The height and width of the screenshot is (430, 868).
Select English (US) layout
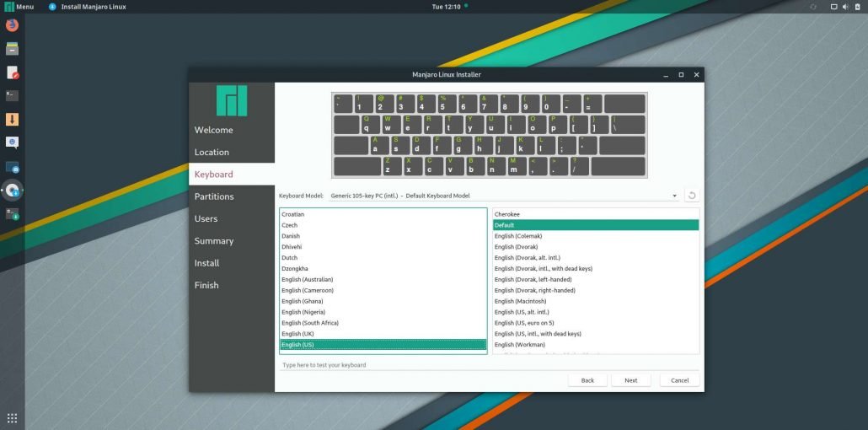coord(383,345)
